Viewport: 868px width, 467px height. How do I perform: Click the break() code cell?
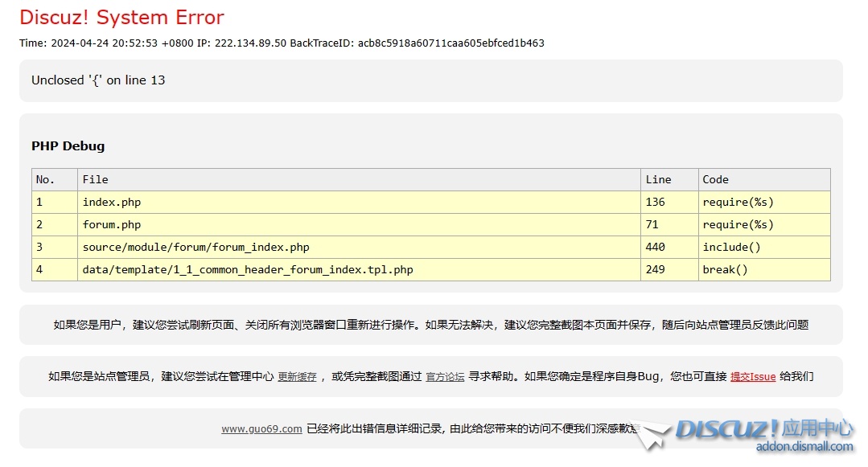(725, 269)
